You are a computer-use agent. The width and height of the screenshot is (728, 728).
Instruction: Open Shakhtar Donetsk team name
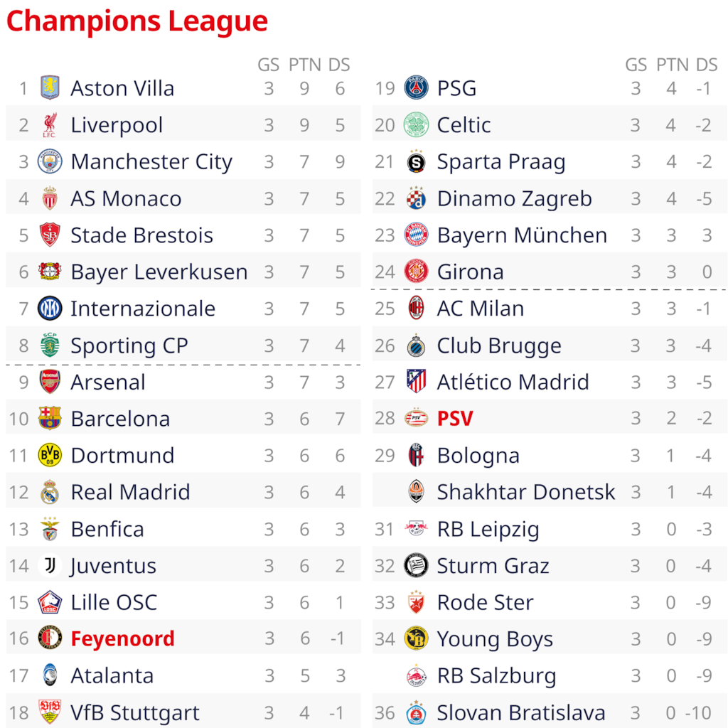(525, 492)
